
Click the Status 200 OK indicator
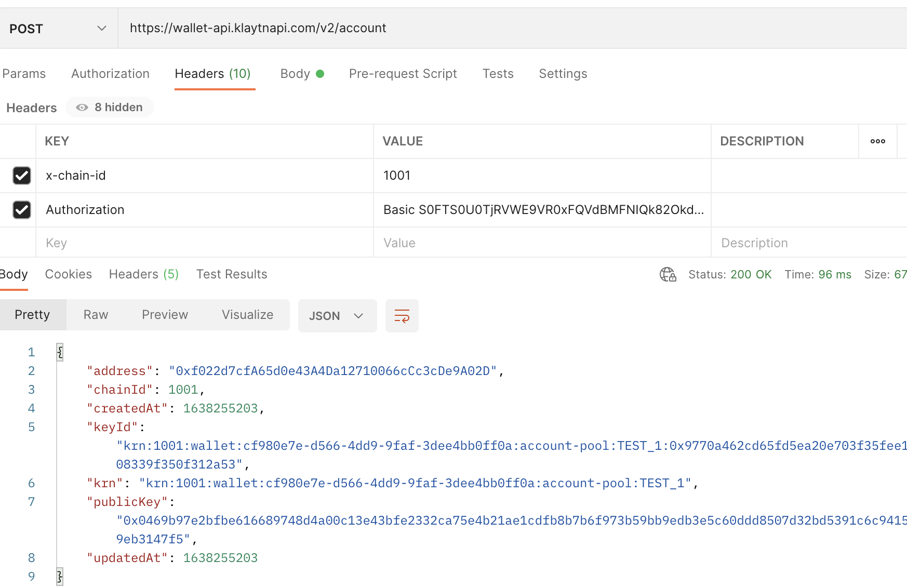tap(730, 274)
